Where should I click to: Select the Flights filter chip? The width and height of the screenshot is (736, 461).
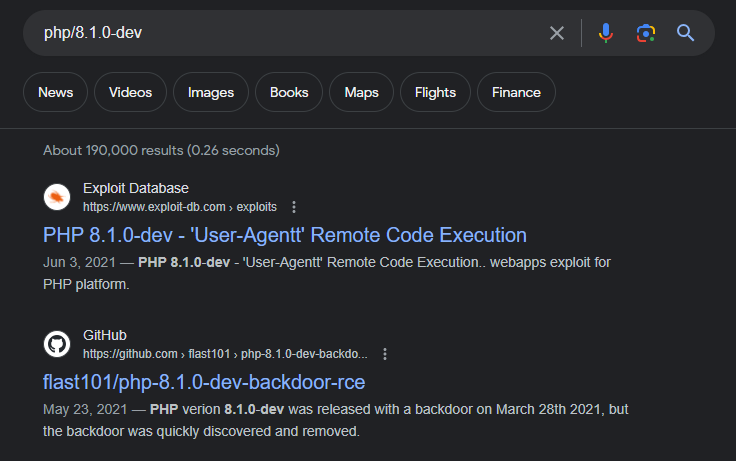click(x=435, y=92)
